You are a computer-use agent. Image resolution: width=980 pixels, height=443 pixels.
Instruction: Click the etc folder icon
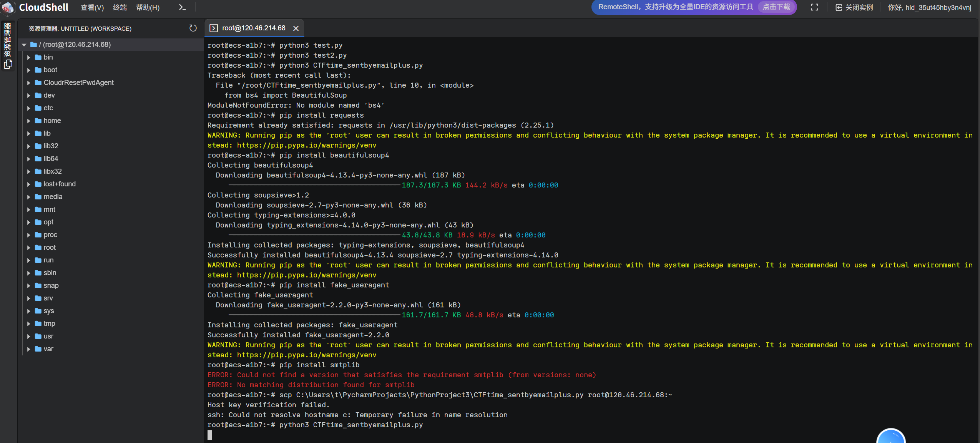(x=38, y=108)
